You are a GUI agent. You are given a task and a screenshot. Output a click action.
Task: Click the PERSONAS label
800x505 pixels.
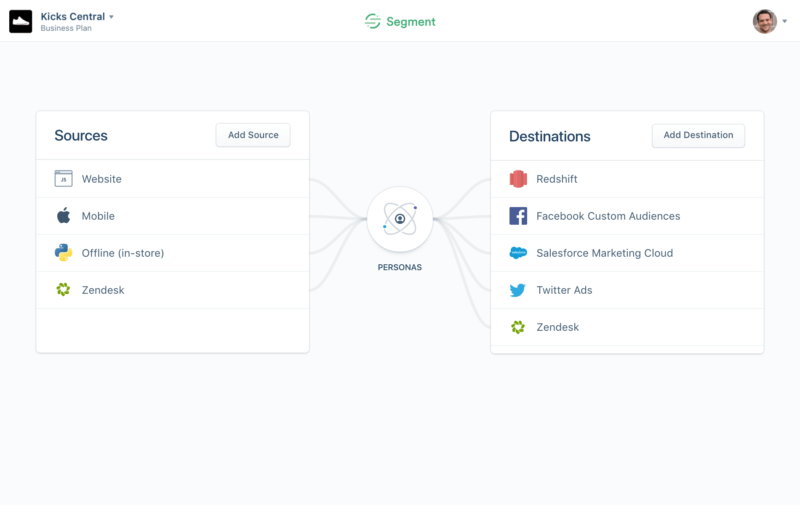tap(399, 267)
